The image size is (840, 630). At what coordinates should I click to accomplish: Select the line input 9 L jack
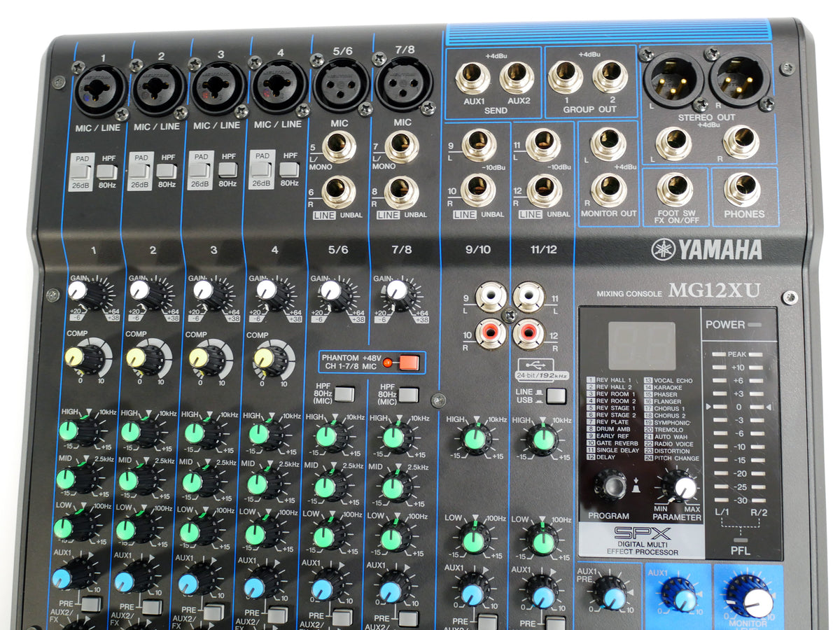pos(479,146)
